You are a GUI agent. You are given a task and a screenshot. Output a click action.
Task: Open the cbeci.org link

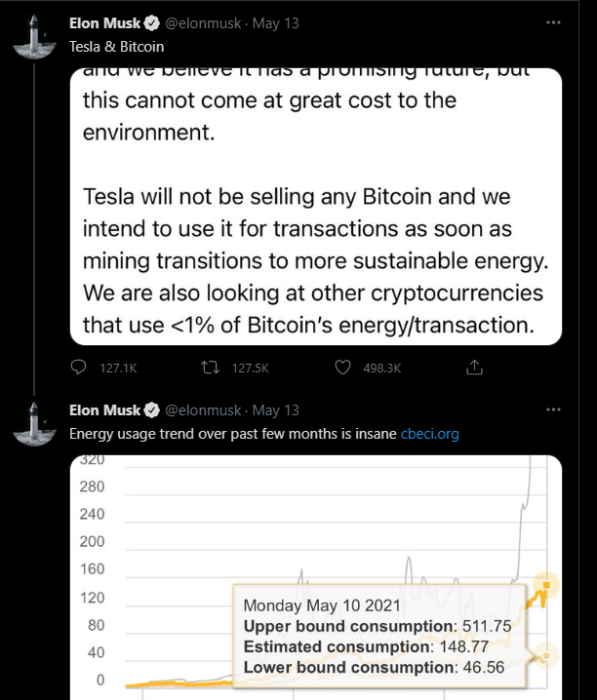(429, 434)
